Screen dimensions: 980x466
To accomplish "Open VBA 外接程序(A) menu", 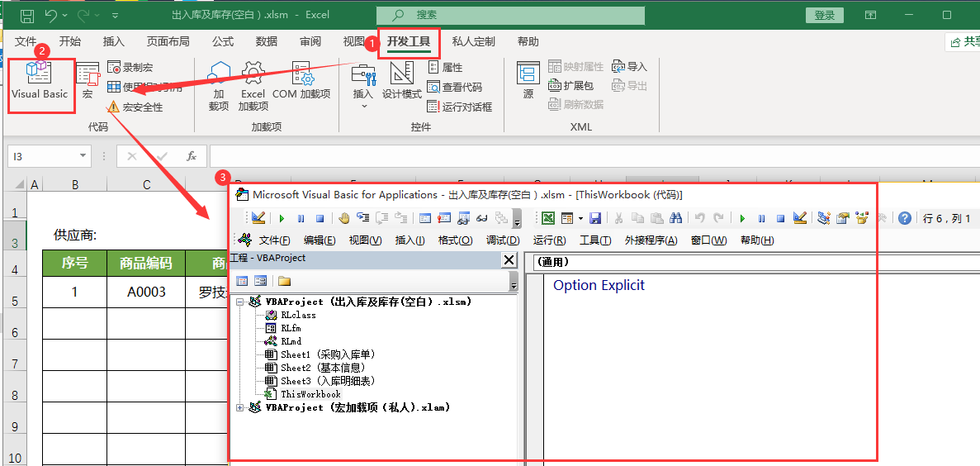I will tap(651, 240).
